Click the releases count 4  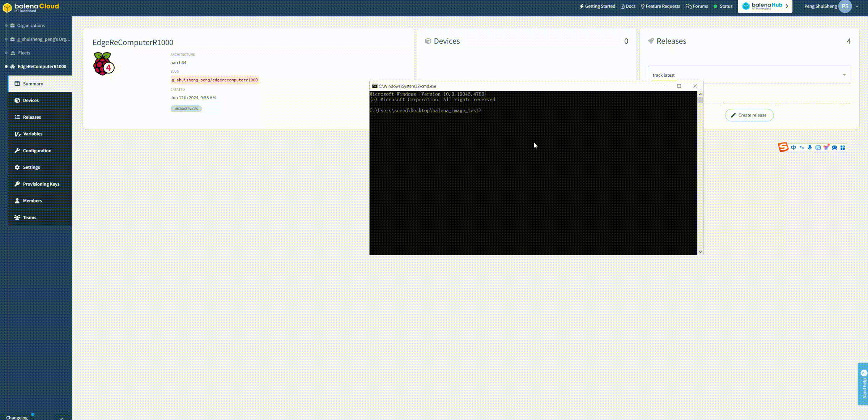[x=848, y=41]
